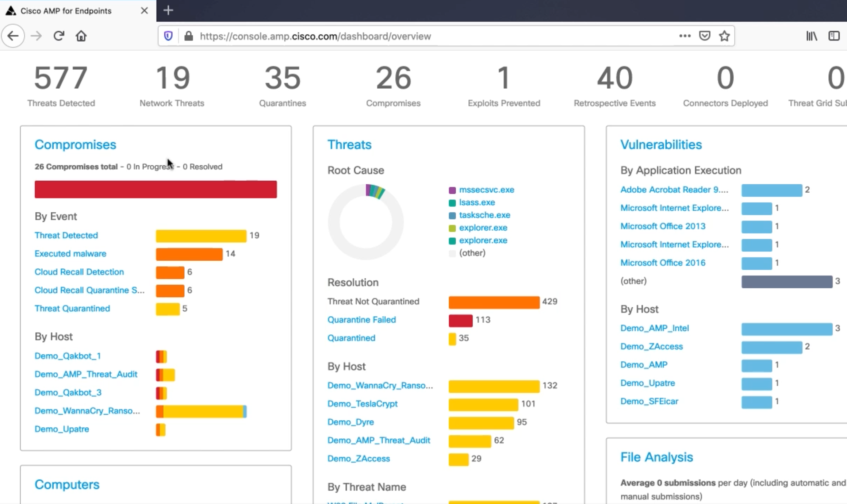847x504 pixels.
Task: Select mssecsvc.exe root cause link
Action: pos(487,189)
